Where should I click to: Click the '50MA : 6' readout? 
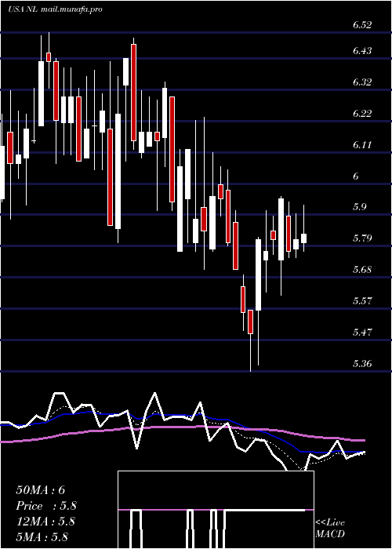41,490
